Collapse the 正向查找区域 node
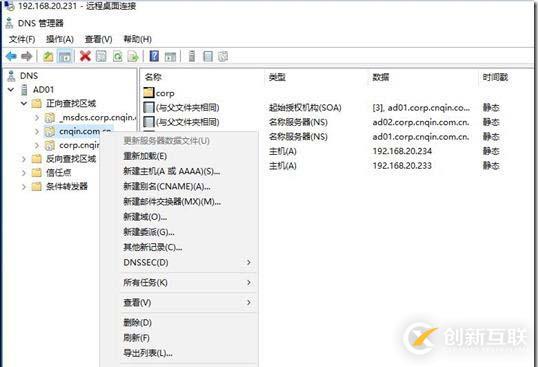Viewport: 538px width, 367px height. (x=24, y=103)
